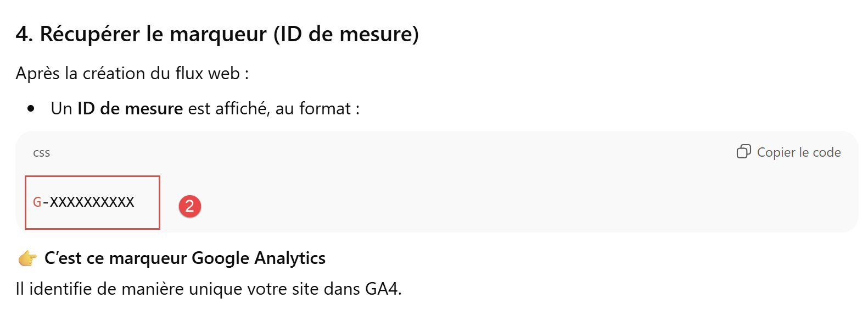Click the XXXXXXXXXX placeholder in the code
This screenshot has height=331, width=868.
click(92, 202)
